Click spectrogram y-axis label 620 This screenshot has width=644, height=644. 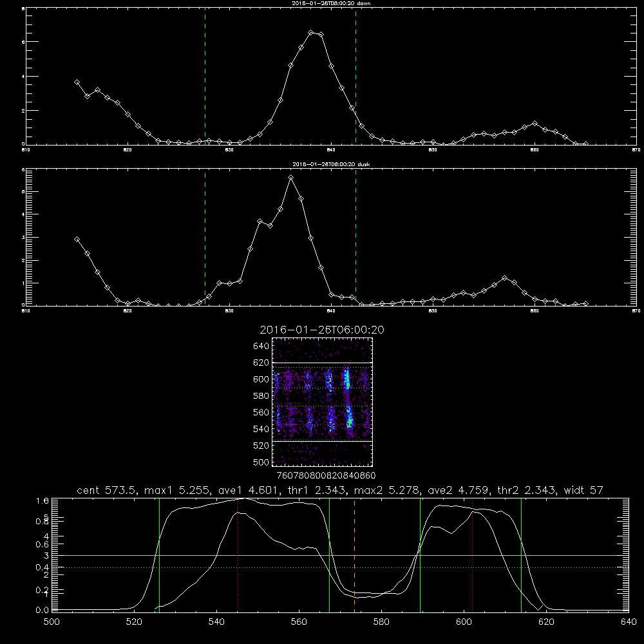click(x=261, y=363)
